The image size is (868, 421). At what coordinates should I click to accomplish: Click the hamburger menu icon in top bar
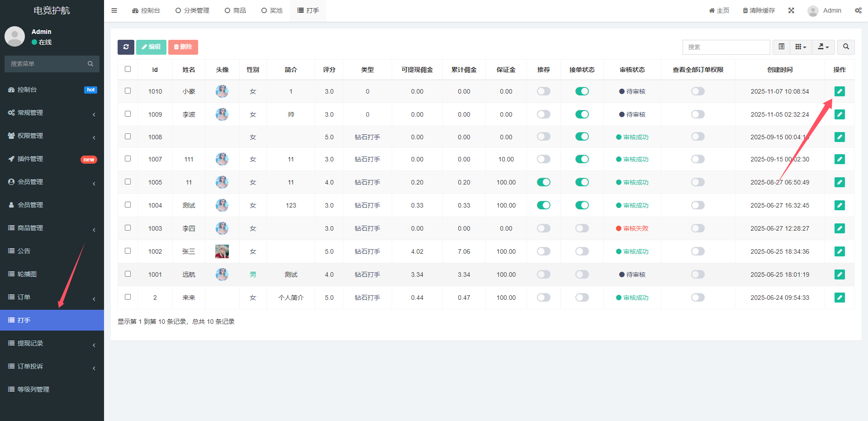tap(114, 10)
